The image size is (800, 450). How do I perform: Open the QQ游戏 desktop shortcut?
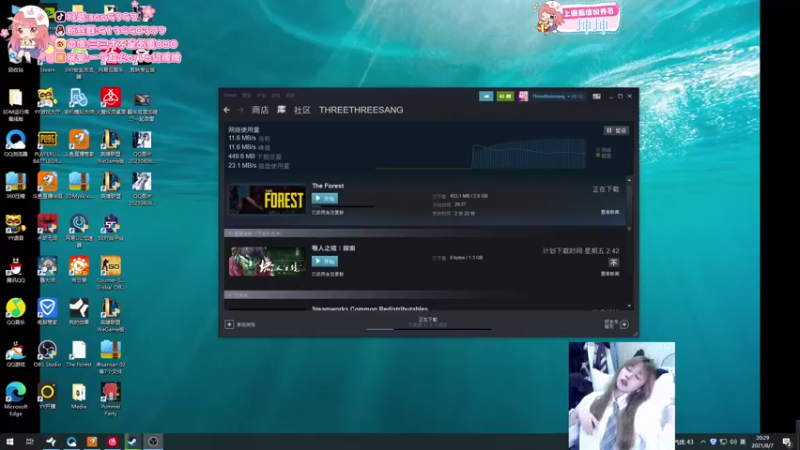click(x=16, y=354)
